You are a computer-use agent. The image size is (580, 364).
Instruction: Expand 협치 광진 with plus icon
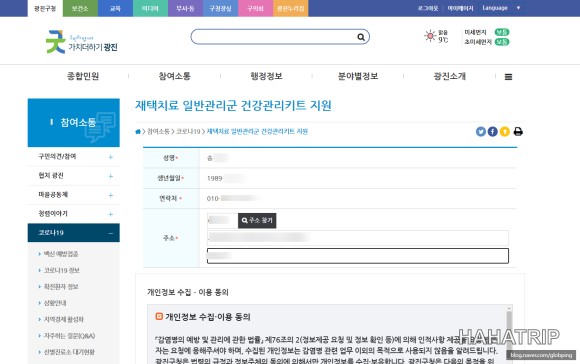pyautogui.click(x=111, y=176)
